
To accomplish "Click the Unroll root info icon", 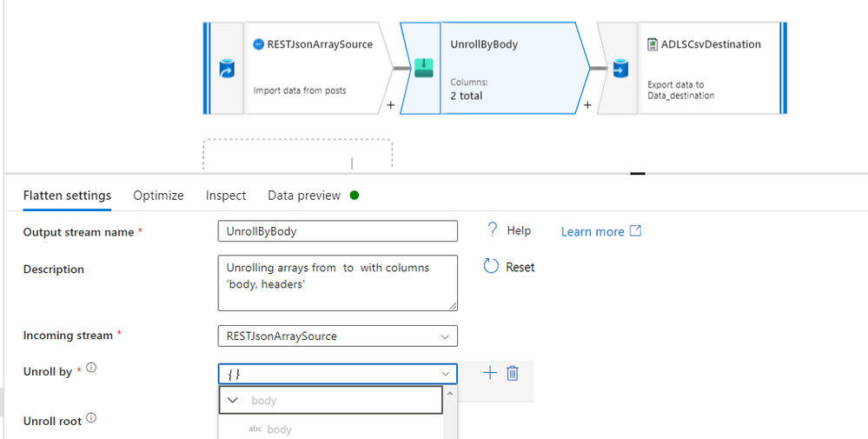I will tap(91, 418).
